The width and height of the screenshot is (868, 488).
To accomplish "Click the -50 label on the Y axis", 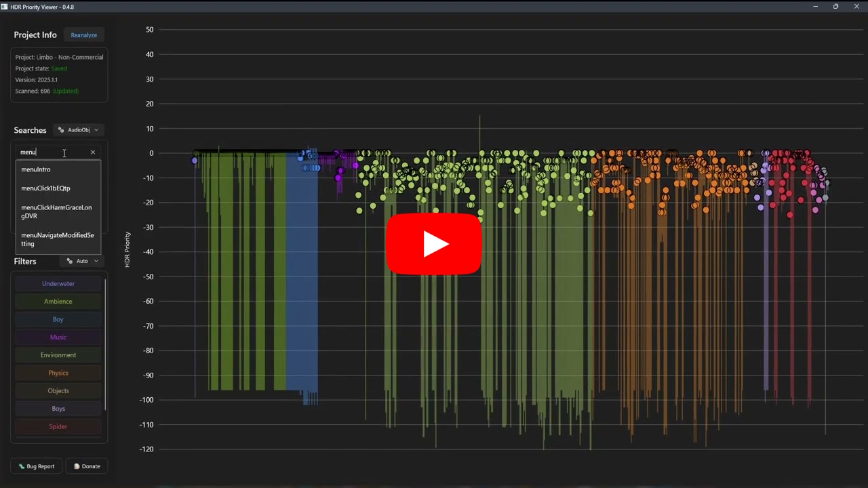I will click(148, 277).
